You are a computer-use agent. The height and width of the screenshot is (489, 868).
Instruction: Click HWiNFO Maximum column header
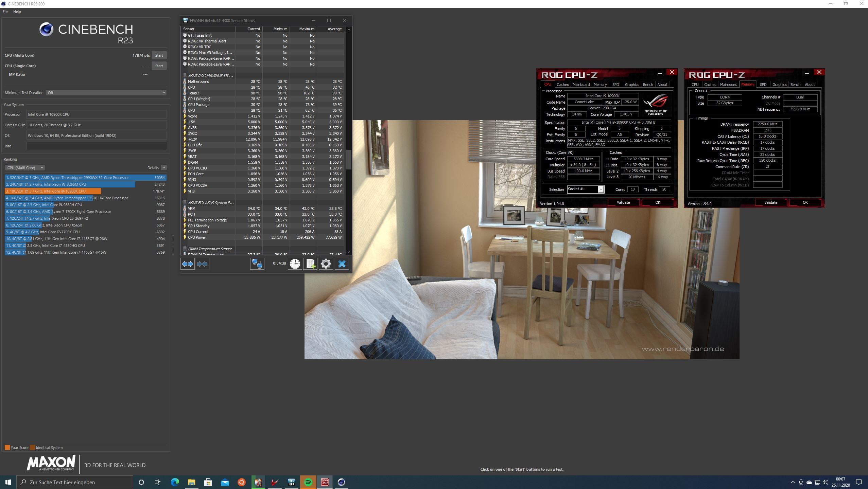[x=303, y=29]
